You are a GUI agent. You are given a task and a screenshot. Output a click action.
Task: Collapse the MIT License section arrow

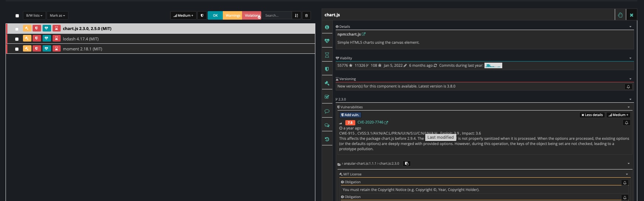627,174
